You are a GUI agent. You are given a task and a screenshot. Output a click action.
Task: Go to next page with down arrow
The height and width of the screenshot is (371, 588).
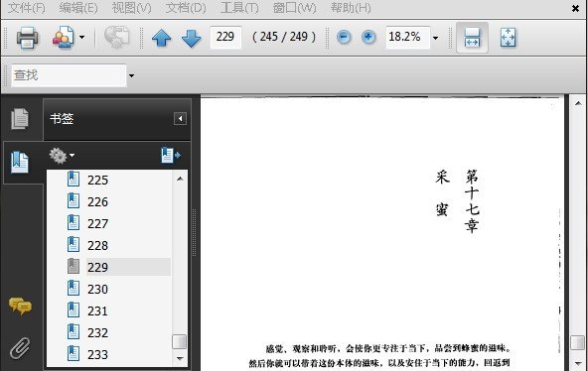click(191, 38)
